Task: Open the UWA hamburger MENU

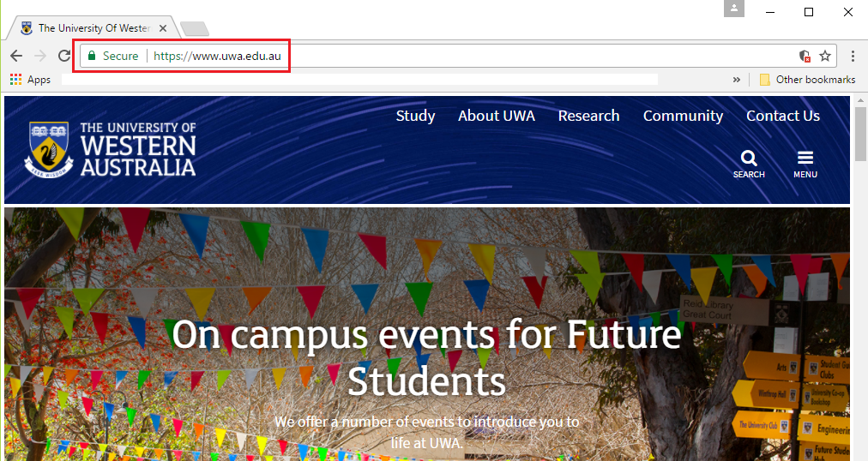Action: point(805,159)
